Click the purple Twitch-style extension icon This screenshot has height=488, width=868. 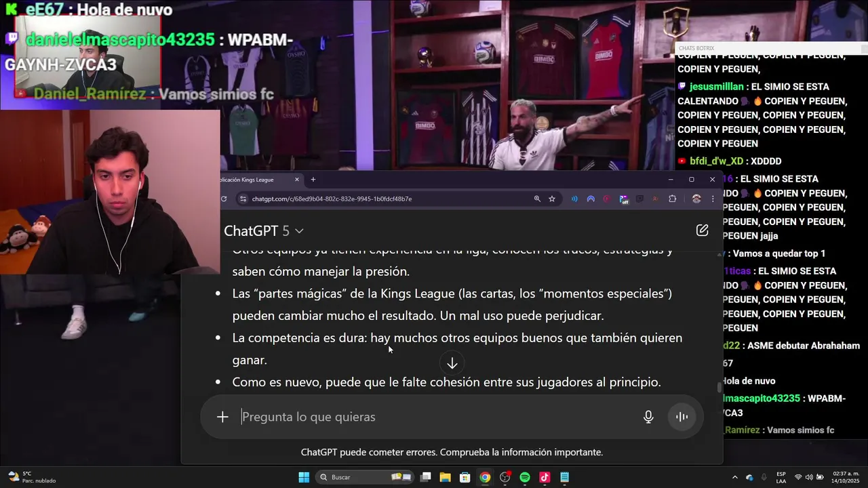tap(639, 199)
